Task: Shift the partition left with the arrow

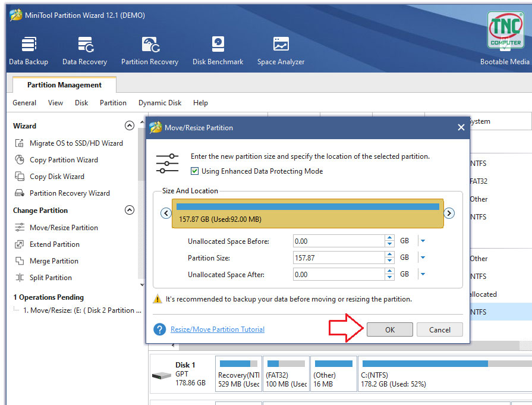Action: click(x=166, y=213)
